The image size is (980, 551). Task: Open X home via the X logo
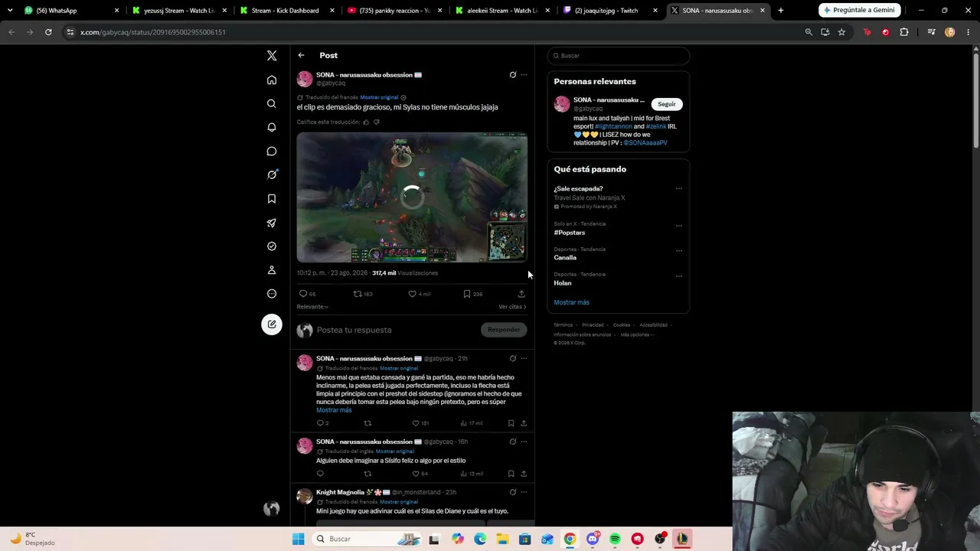(272, 56)
